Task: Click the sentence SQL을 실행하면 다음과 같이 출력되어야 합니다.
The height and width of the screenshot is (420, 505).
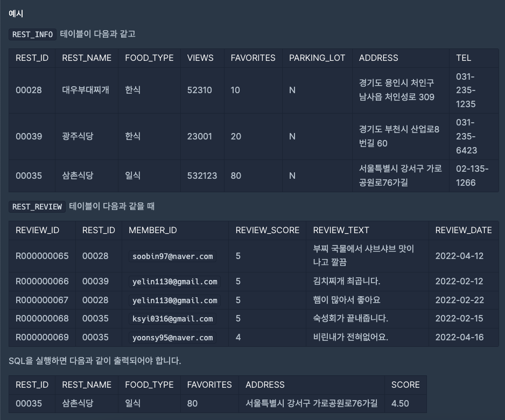Action: [x=95, y=361]
